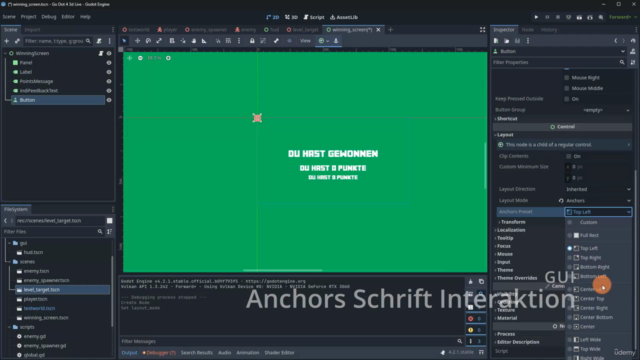Choose the Top Right anchor preset
The height and width of the screenshot is (360, 640).
pos(590,258)
